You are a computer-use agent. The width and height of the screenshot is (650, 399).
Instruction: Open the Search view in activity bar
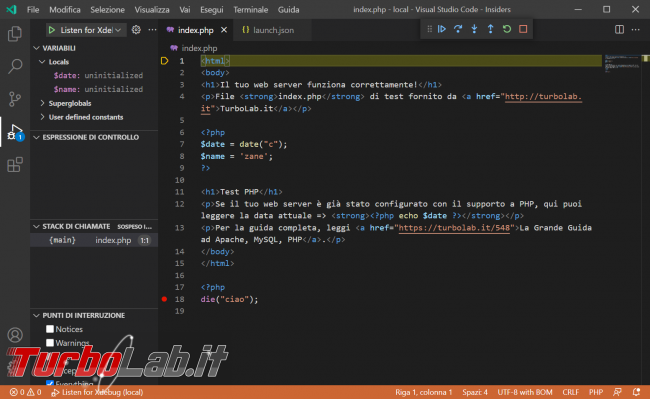click(15, 66)
